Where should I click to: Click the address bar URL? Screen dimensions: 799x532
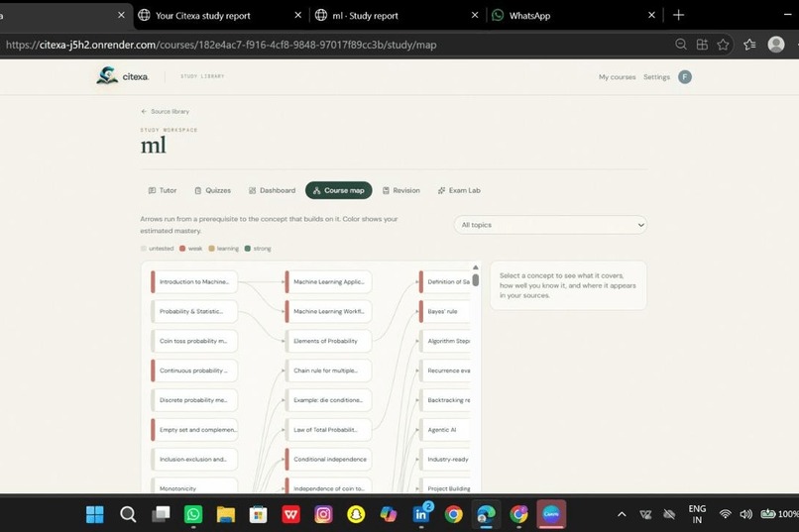coord(221,45)
